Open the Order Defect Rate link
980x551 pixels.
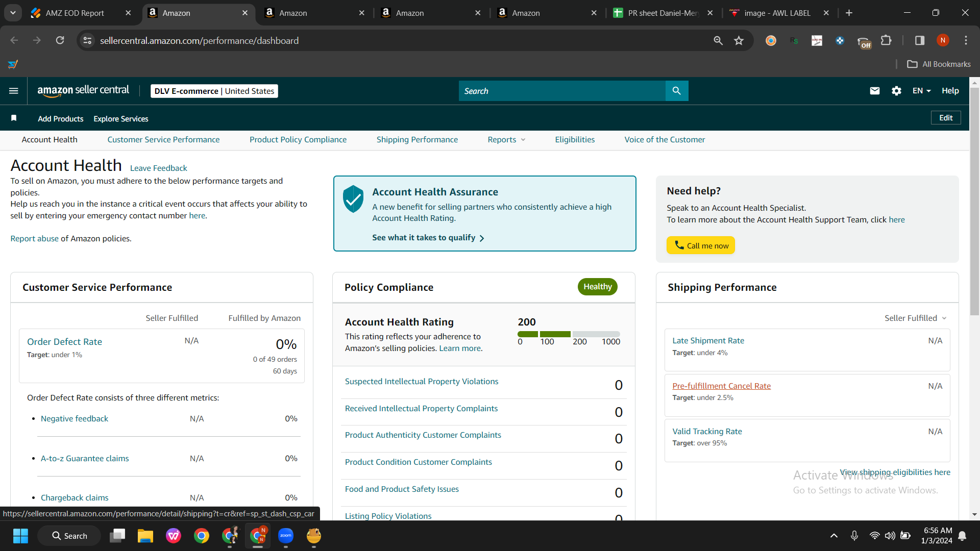click(64, 342)
